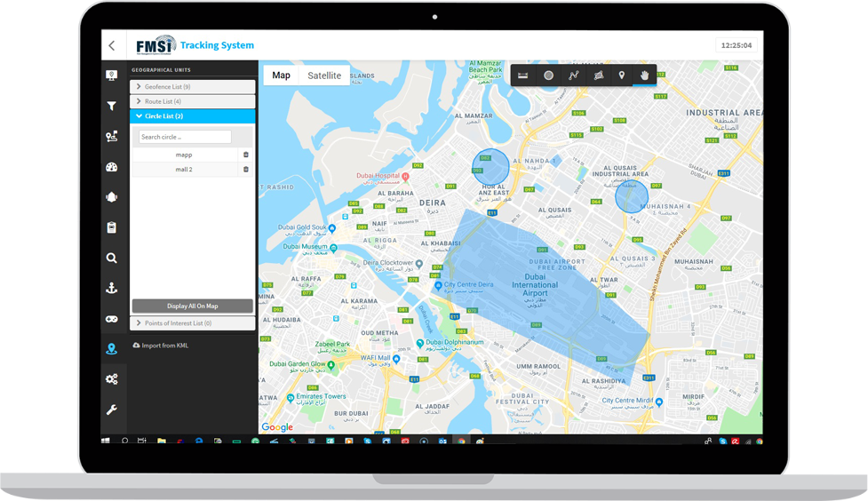Open Windows taskbar search
Viewport: 868px width, 501px height.
tap(124, 441)
